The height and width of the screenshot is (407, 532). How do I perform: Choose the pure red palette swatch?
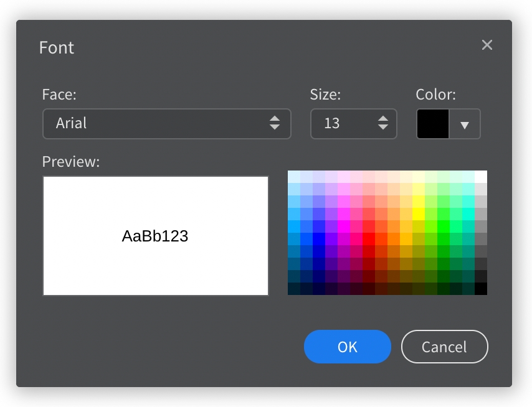pyautogui.click(x=369, y=239)
